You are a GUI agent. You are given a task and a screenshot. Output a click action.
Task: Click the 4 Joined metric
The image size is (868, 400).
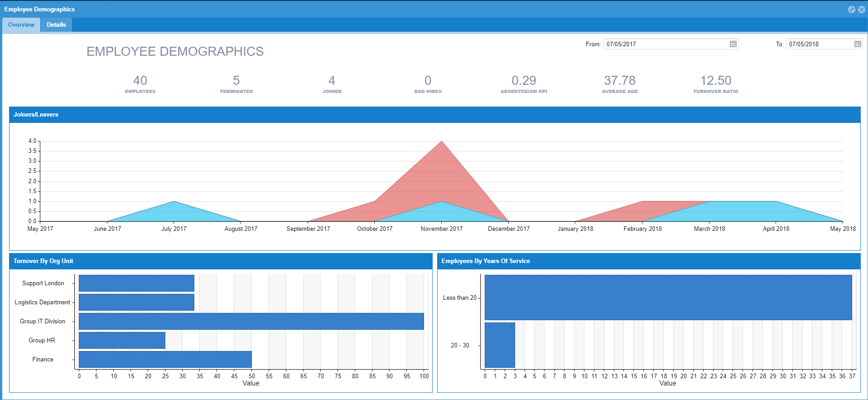(332, 84)
